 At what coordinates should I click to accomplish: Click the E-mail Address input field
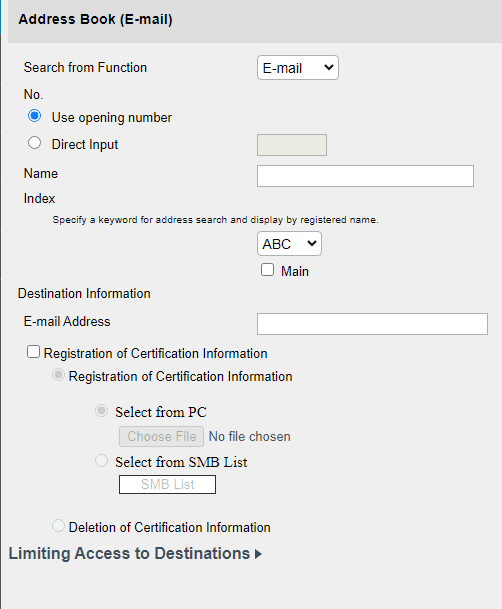point(372,324)
